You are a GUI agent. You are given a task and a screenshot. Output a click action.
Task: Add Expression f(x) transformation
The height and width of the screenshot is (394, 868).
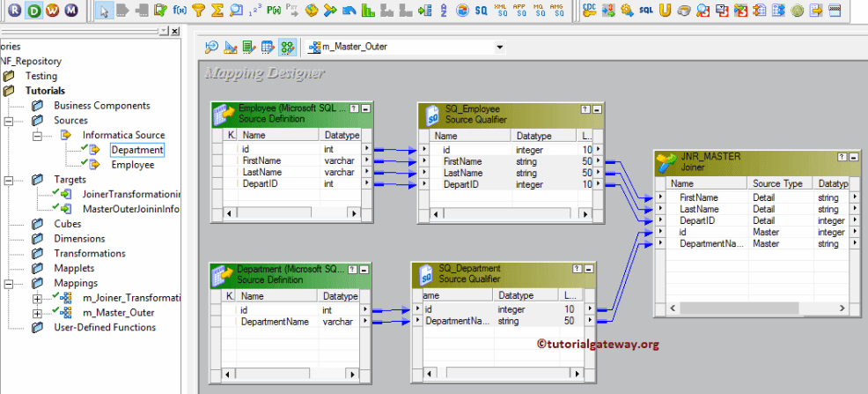coord(180,10)
